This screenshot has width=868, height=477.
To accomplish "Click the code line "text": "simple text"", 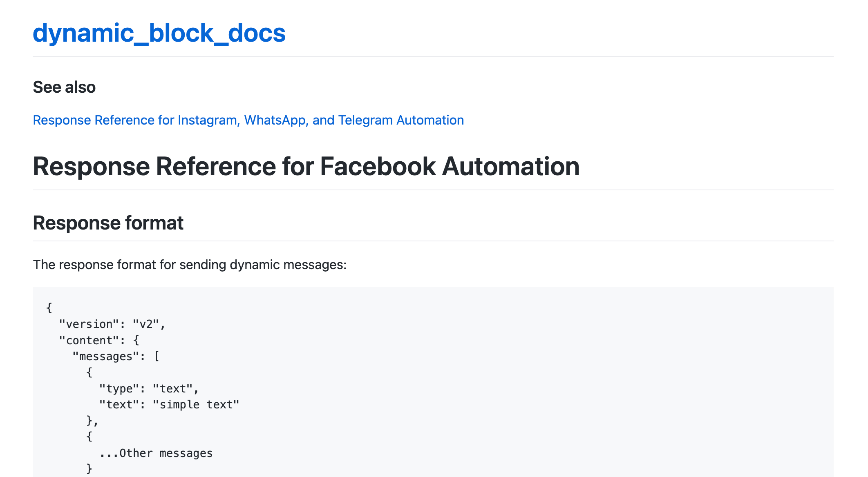I will click(169, 405).
